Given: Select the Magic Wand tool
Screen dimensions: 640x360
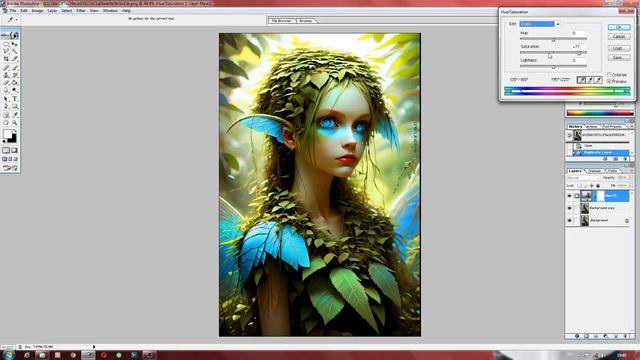Looking at the screenshot, I should coord(15,51).
